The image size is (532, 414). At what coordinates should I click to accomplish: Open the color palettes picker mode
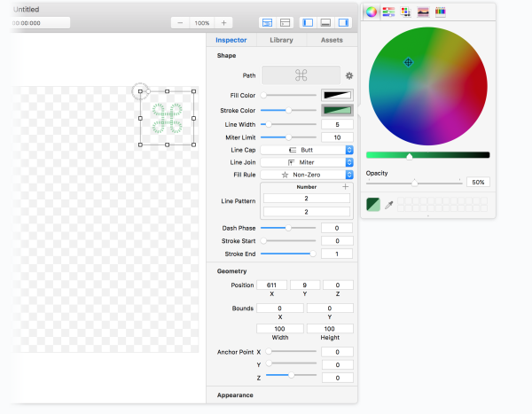[405, 12]
